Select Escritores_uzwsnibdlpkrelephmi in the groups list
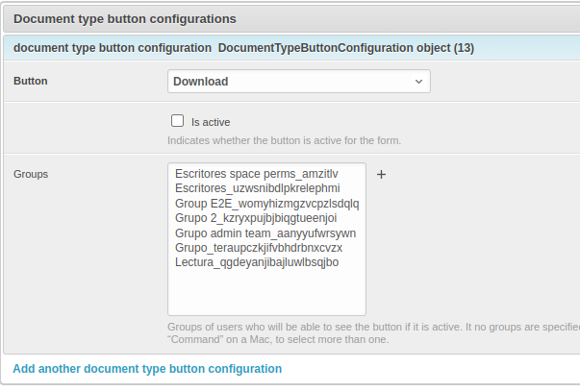Screen dimensions: 580x392 (258, 188)
